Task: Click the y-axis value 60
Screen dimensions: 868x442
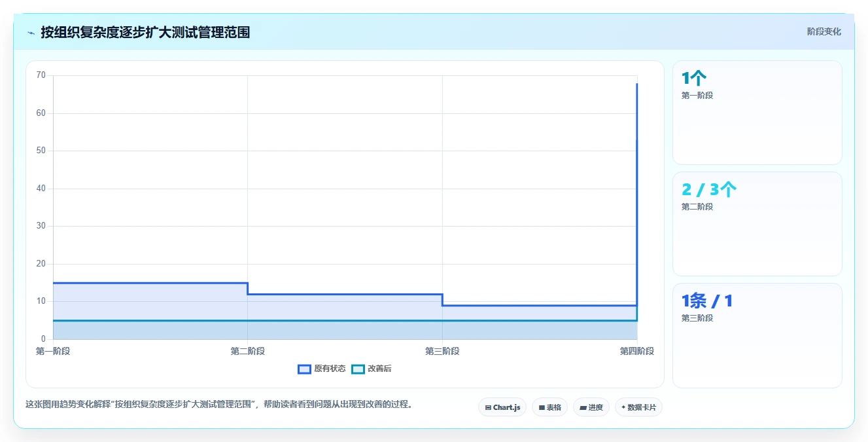Action: pos(41,113)
